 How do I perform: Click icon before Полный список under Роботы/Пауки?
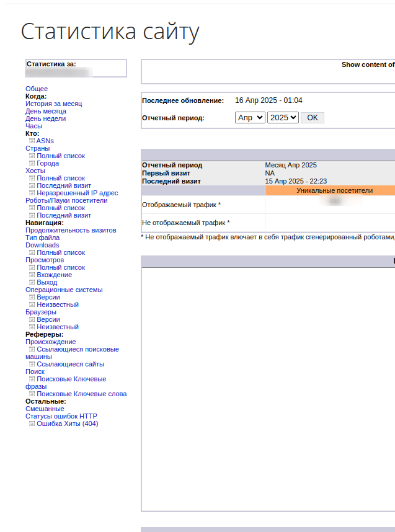click(x=32, y=208)
